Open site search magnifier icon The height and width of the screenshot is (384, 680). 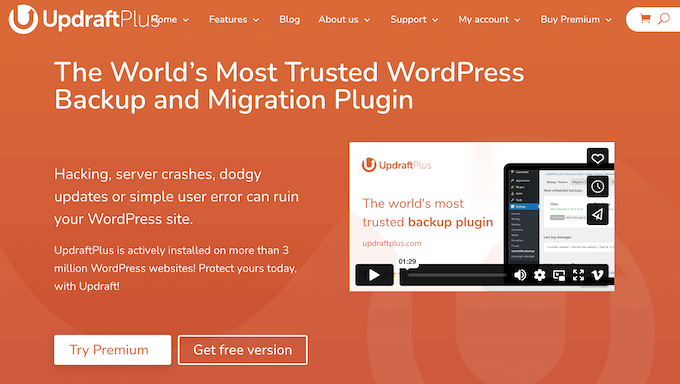[x=664, y=19]
